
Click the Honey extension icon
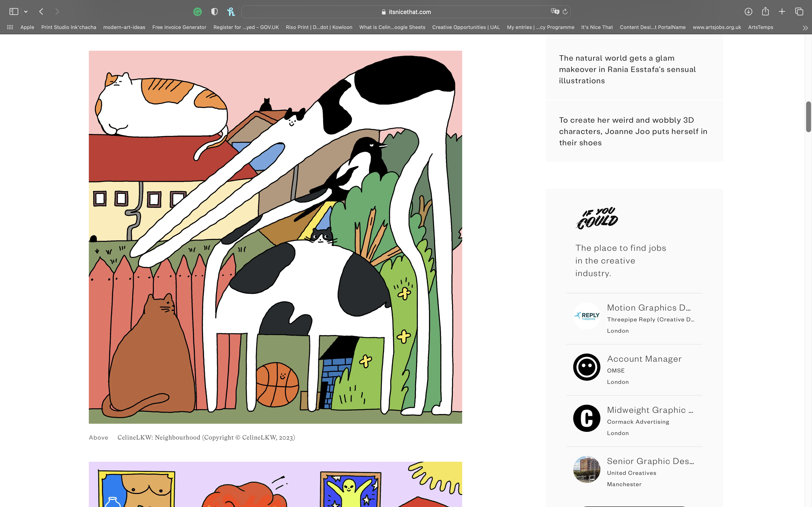coord(231,12)
